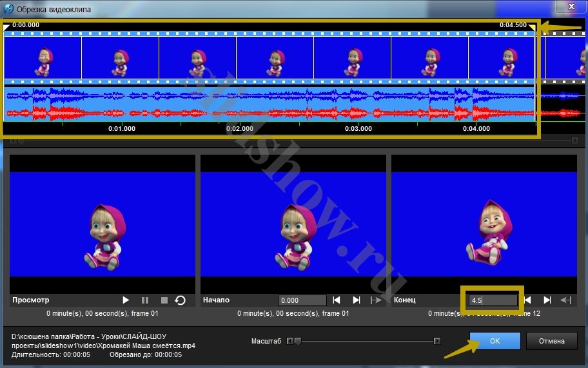Toggle loop playback icon in Просмотр

click(x=181, y=300)
